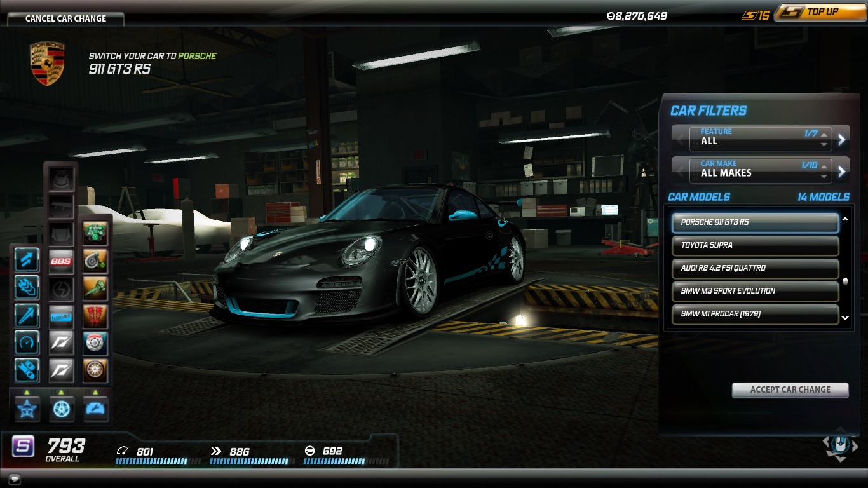Open the engine performance part slot
The image size is (868, 488).
(95, 233)
